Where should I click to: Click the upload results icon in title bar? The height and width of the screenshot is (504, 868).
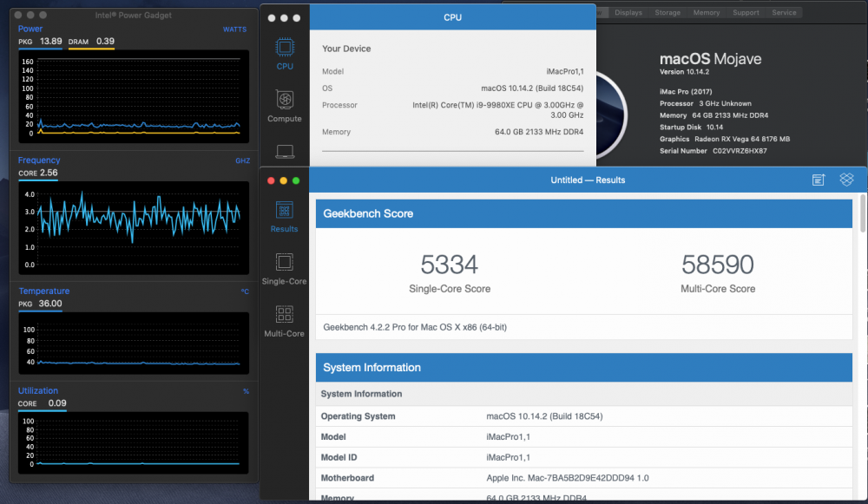[819, 180]
